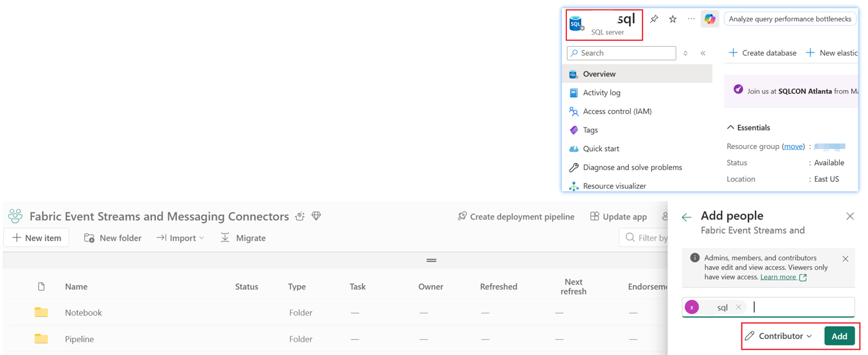Viewport: 868px width, 355px height.
Task: Click the wrench Diagnose icon
Action: (x=573, y=168)
